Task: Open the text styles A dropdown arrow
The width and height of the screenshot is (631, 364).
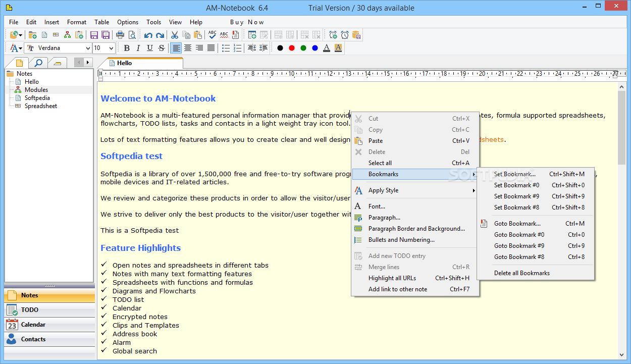Action: pos(21,48)
